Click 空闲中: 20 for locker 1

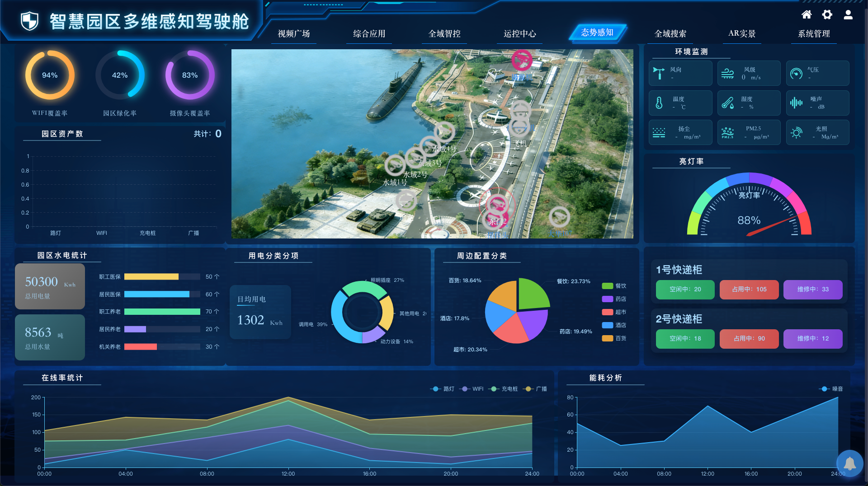coord(685,290)
